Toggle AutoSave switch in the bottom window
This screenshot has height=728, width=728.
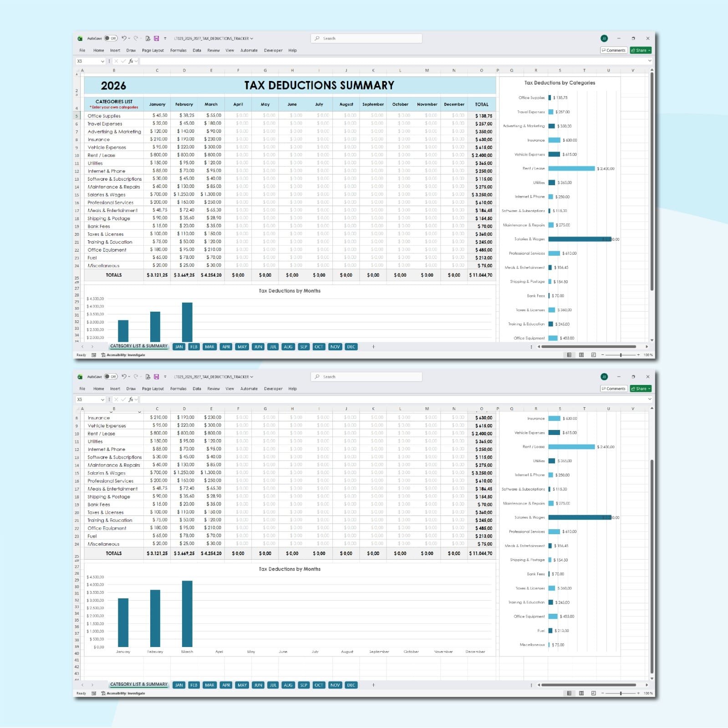[111, 377]
